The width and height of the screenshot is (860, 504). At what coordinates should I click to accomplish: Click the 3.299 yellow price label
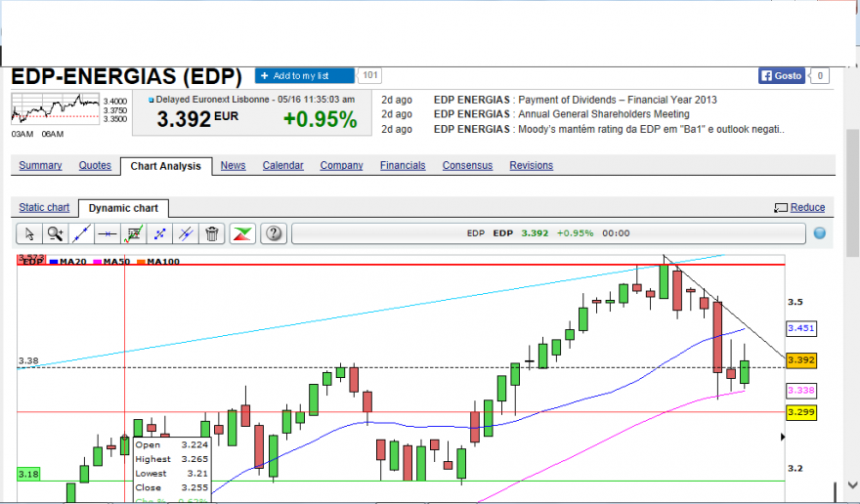pos(800,412)
